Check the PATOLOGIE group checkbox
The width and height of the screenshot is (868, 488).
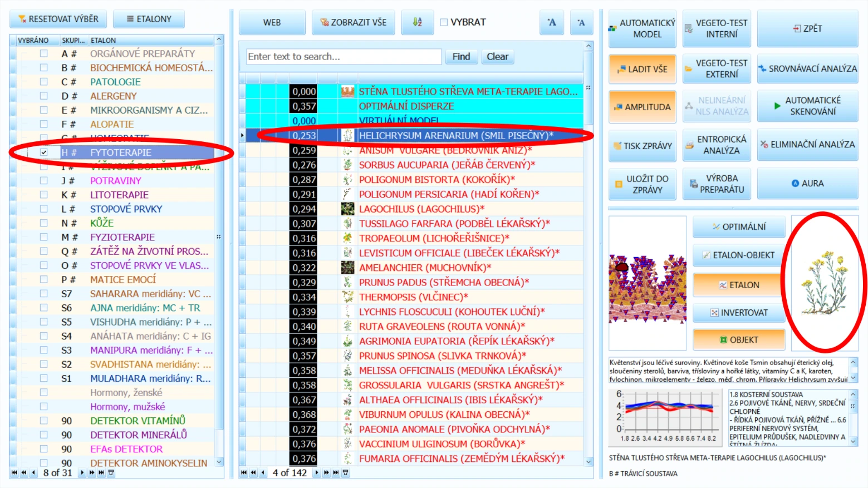point(43,82)
